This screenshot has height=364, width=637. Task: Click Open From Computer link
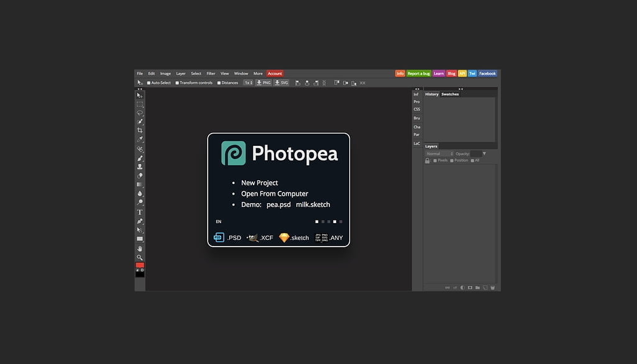coord(275,194)
